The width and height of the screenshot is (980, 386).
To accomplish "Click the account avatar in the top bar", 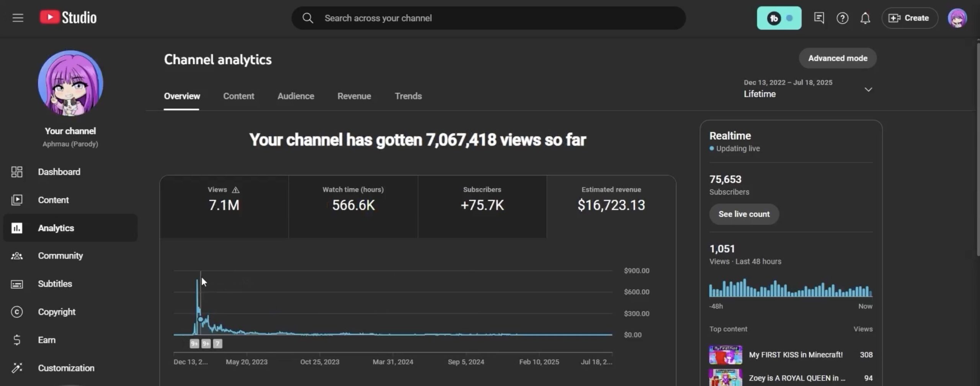I will coord(957,18).
